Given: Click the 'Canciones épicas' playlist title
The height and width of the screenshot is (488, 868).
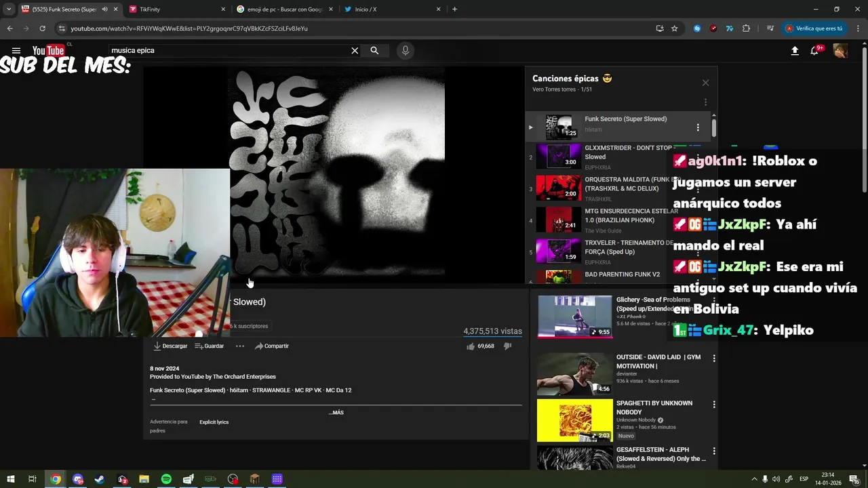Looking at the screenshot, I should pyautogui.click(x=572, y=79).
